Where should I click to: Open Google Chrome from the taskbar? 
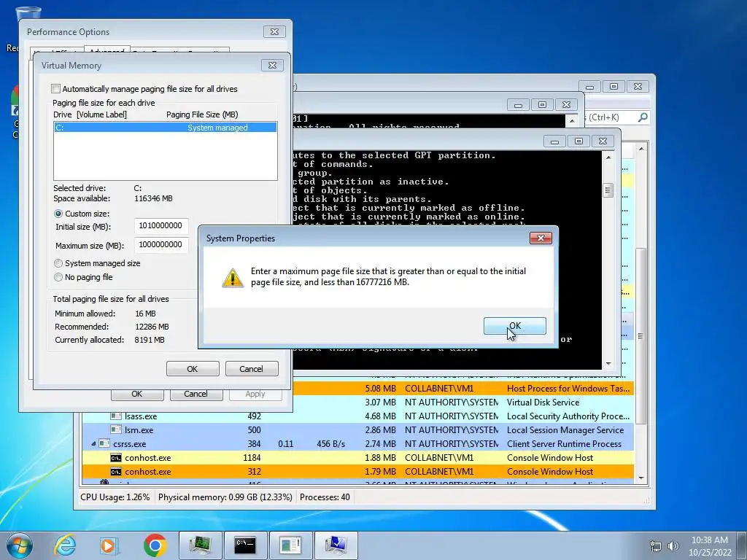pos(155,545)
